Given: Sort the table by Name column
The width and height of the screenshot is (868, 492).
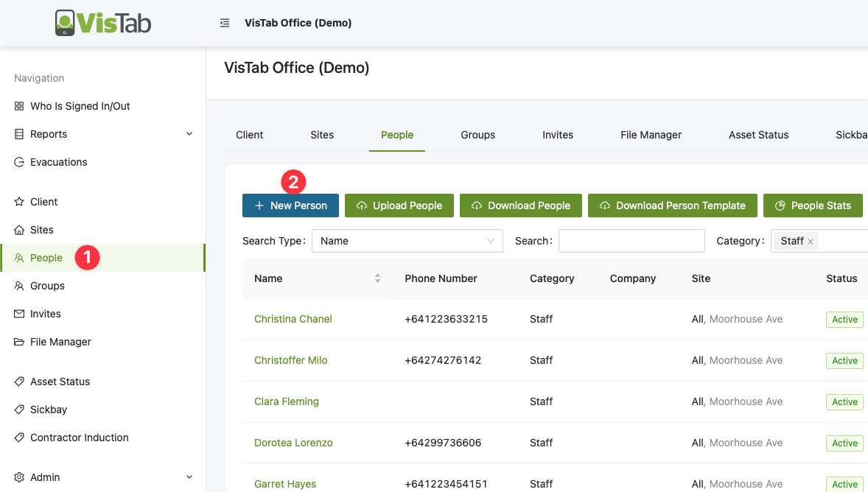Looking at the screenshot, I should [x=377, y=278].
